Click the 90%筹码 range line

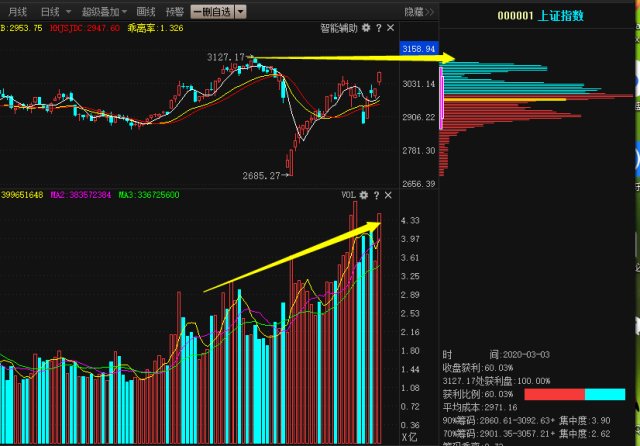527,420
